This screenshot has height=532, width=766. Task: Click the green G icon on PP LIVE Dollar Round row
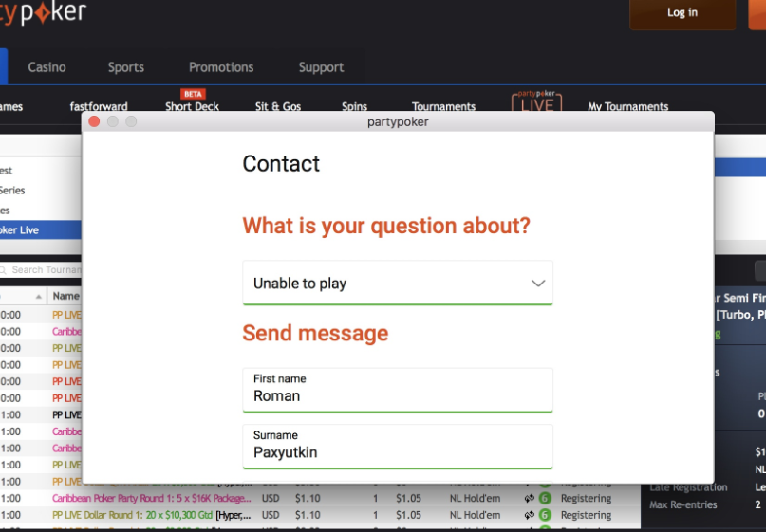click(545, 515)
